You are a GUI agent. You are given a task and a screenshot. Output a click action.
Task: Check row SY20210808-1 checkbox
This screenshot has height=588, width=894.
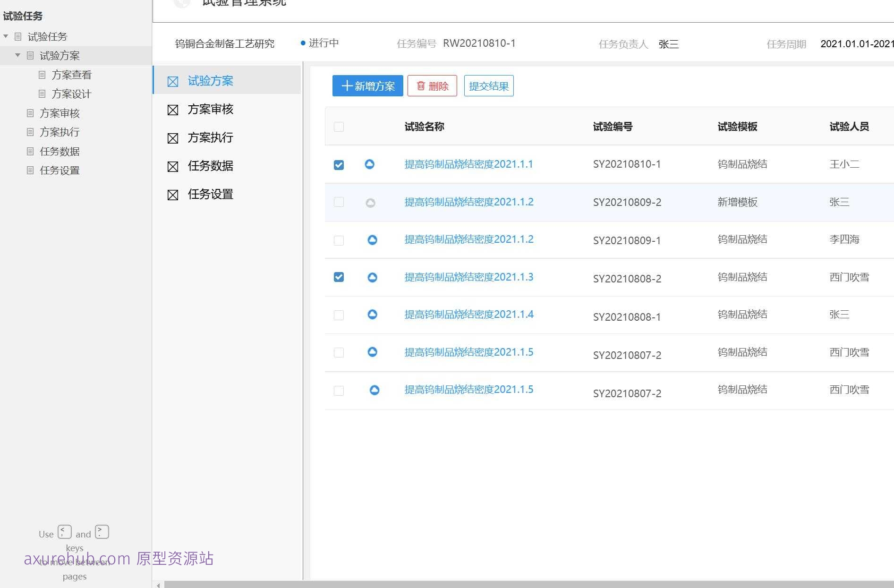(x=339, y=315)
